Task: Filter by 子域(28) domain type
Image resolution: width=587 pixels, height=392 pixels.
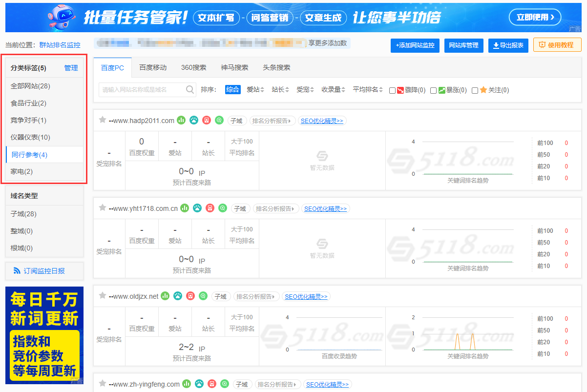Action: point(44,214)
